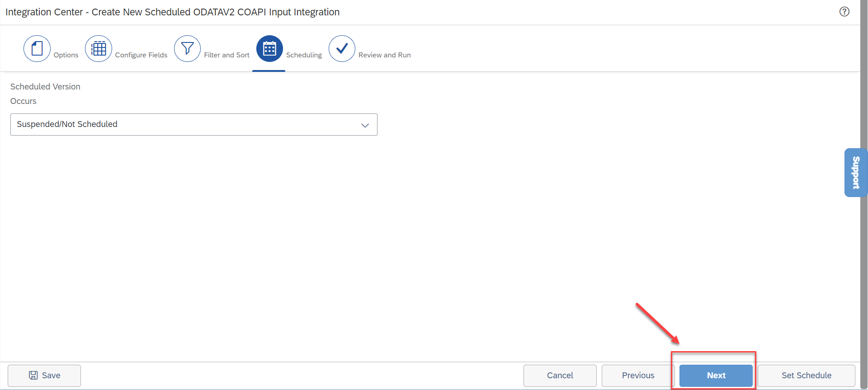868x390 pixels.
Task: Open the Occurs dropdown field
Action: pos(194,124)
